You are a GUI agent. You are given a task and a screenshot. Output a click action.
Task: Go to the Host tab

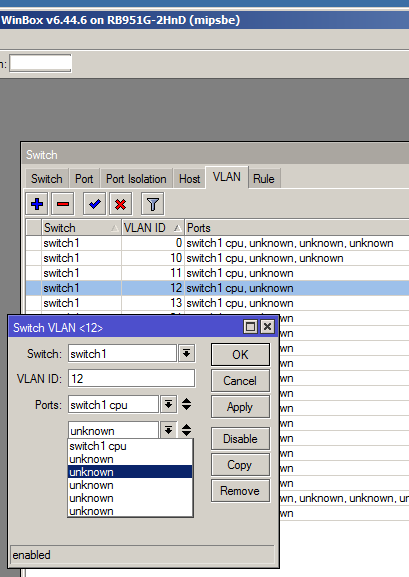coord(190,179)
